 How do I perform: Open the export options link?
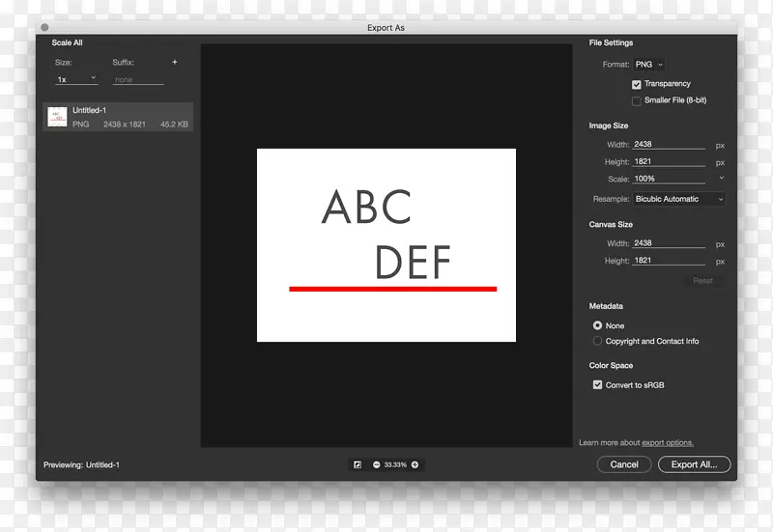point(668,443)
